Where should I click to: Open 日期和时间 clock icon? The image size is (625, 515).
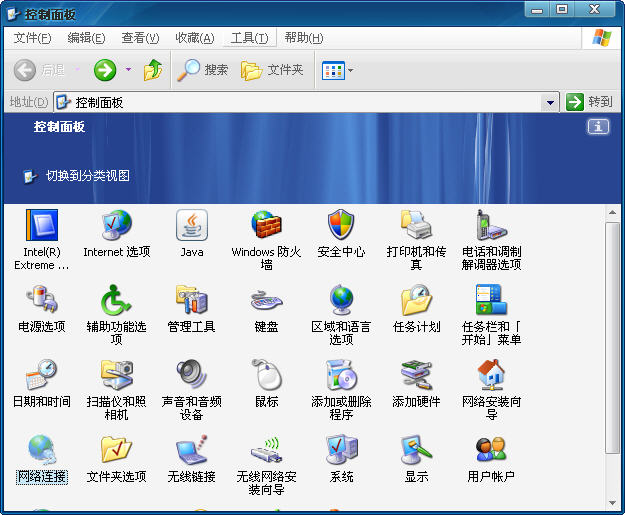(42, 375)
